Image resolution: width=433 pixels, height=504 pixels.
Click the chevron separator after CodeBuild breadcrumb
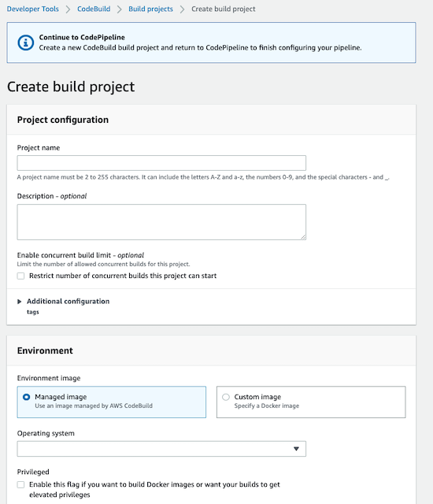pyautogui.click(x=119, y=9)
